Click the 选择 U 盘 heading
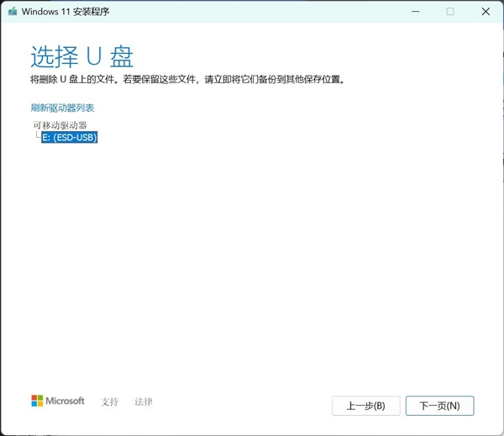This screenshot has width=504, height=436. 81,56
